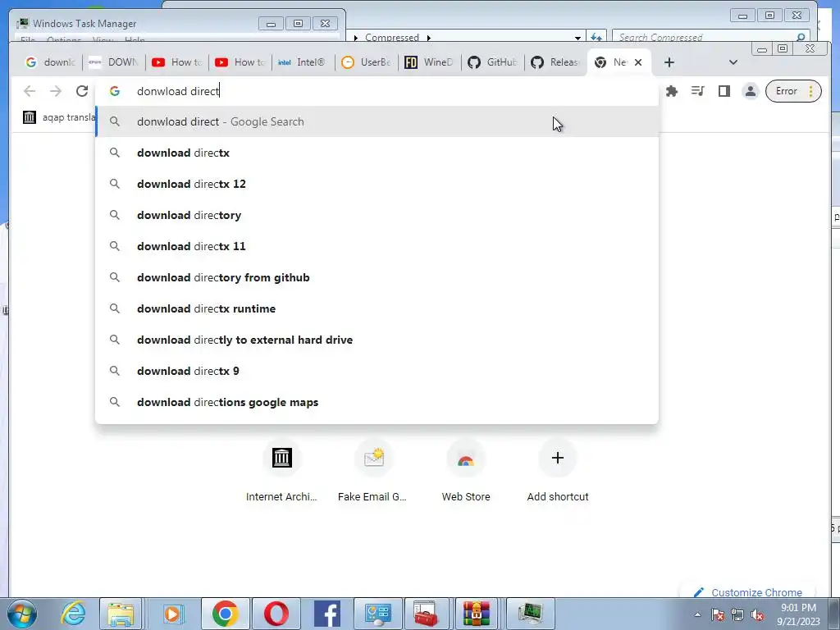Switch to the first YouTube How to tab

point(177,62)
